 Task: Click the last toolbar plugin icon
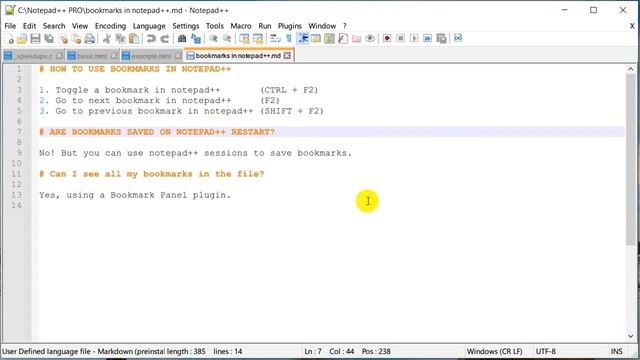(458, 38)
